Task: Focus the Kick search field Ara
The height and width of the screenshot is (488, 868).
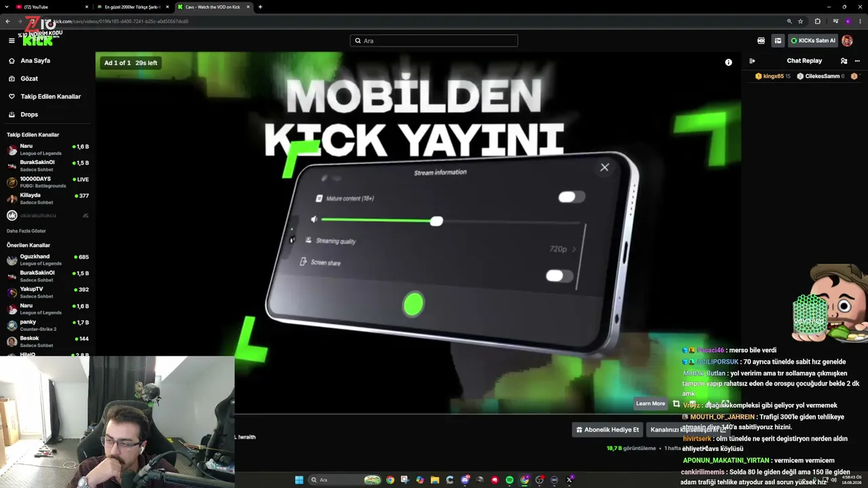Action: (x=434, y=41)
